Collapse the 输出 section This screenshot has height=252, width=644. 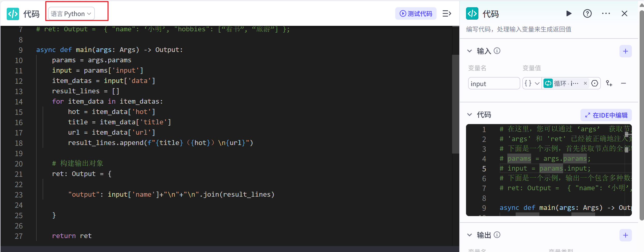(x=470, y=235)
